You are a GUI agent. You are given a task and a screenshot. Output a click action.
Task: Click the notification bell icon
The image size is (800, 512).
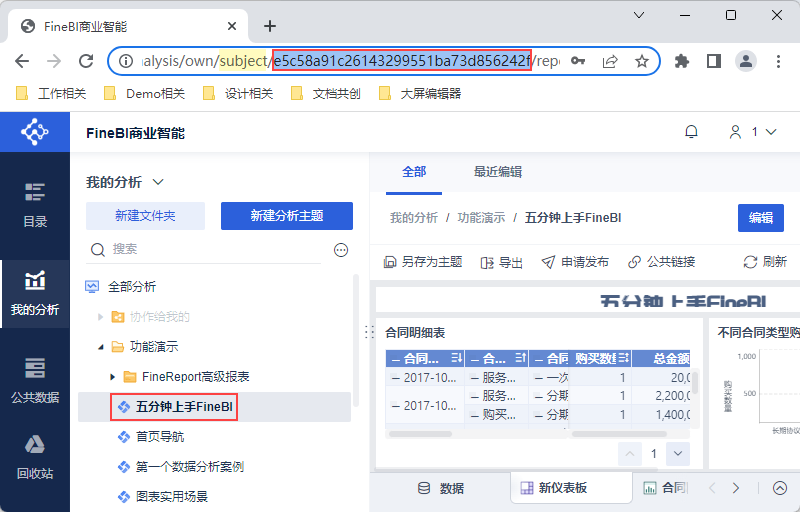click(691, 132)
